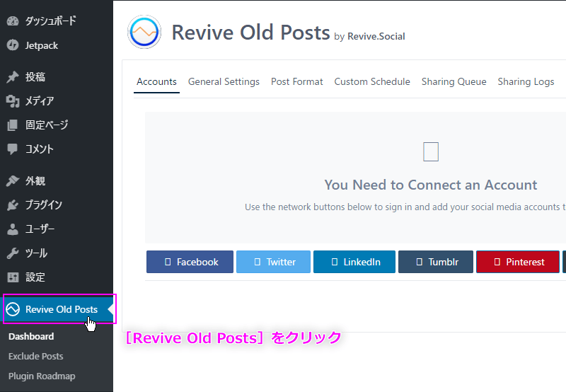Viewport: 566px width, 392px height.
Task: Click the media icon beside メディア
Action: coord(13,101)
